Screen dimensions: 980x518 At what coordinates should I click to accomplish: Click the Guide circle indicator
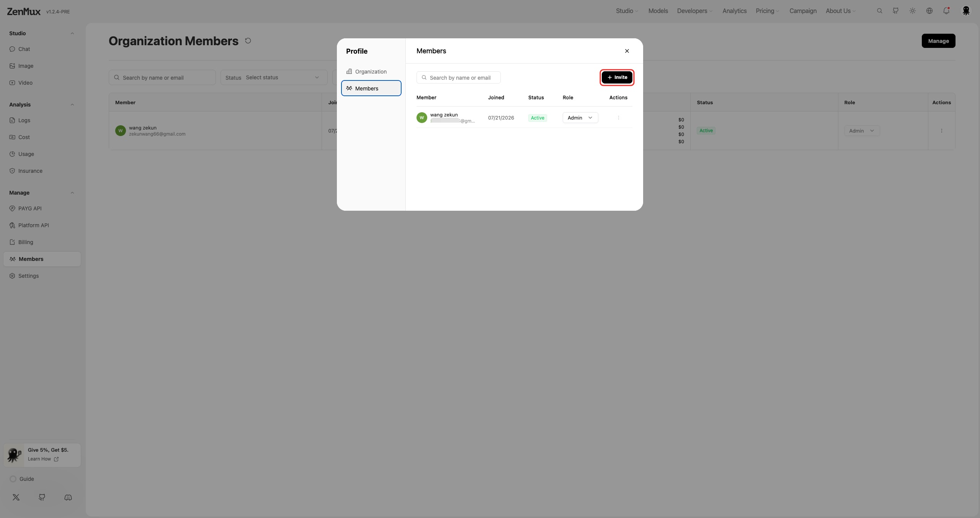[13, 479]
